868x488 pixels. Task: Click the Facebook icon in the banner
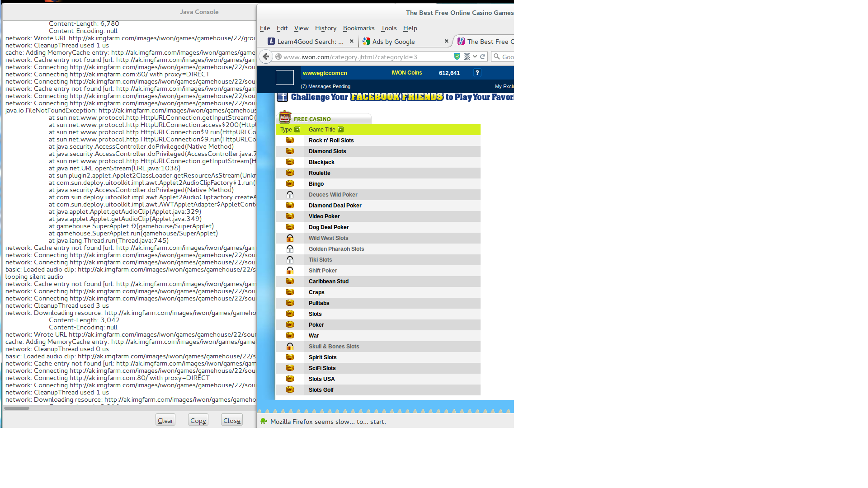click(282, 97)
